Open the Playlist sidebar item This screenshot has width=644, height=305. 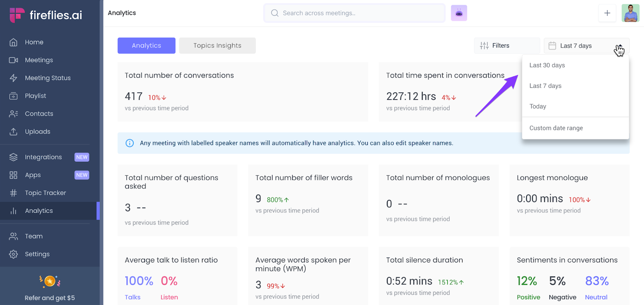tap(35, 96)
